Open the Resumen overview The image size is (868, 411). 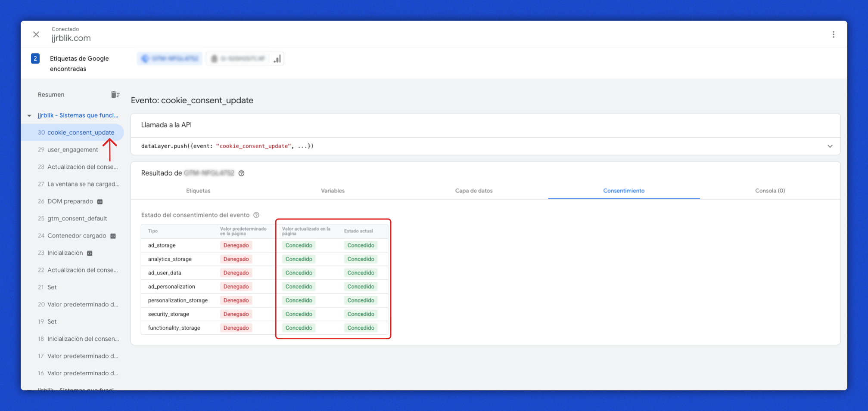tap(51, 95)
